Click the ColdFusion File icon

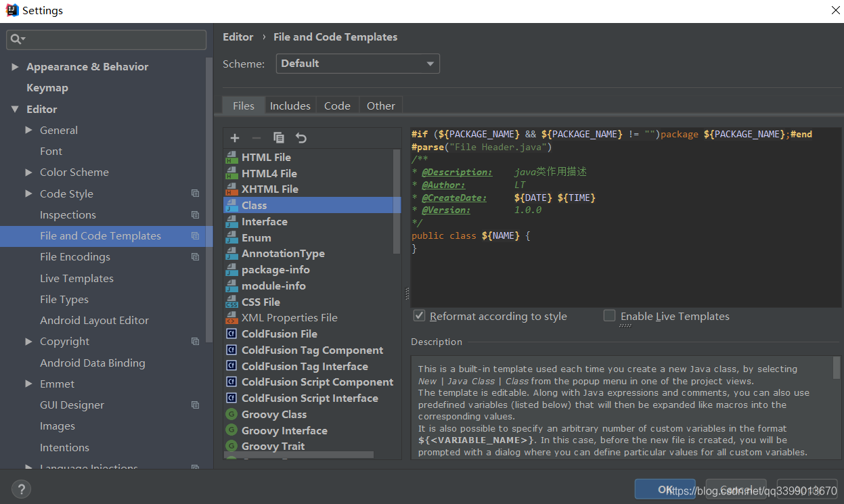[x=231, y=334]
